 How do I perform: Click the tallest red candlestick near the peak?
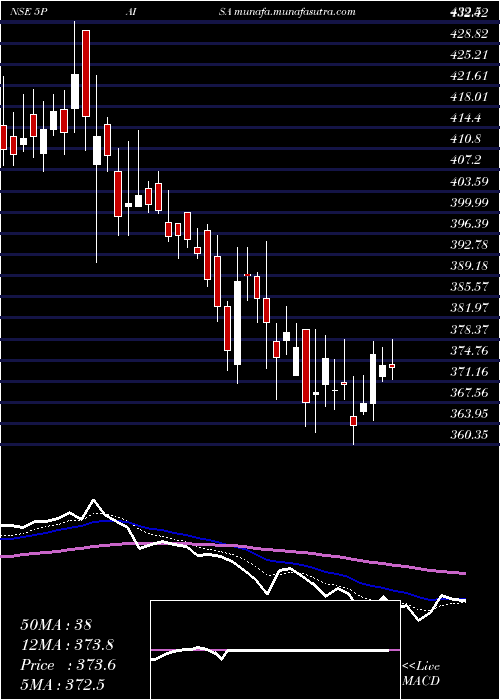pyautogui.click(x=86, y=74)
